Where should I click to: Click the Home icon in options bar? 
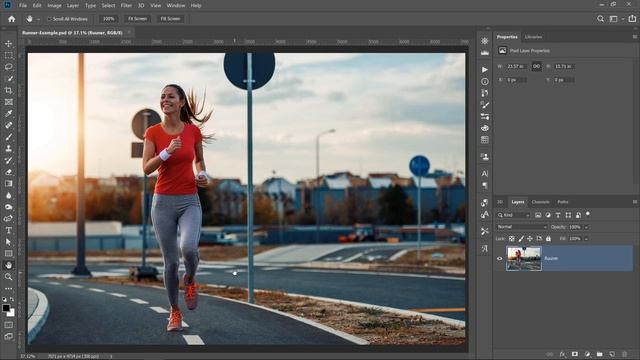(x=11, y=19)
